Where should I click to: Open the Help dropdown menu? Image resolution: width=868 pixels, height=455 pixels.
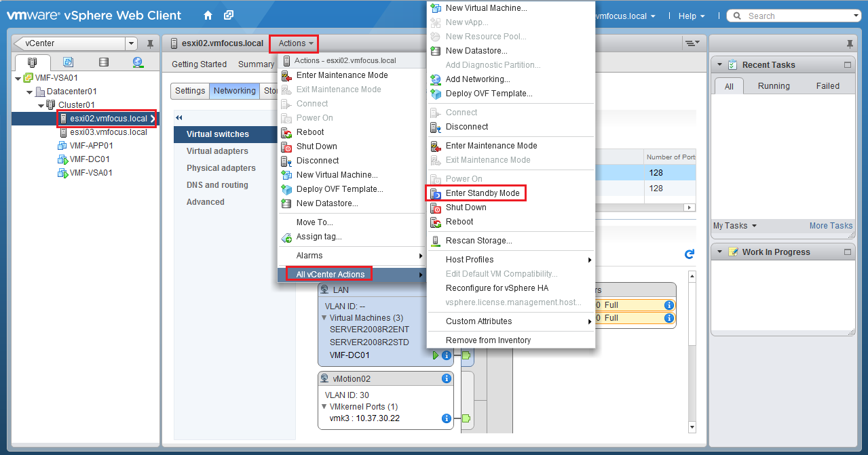click(x=691, y=16)
